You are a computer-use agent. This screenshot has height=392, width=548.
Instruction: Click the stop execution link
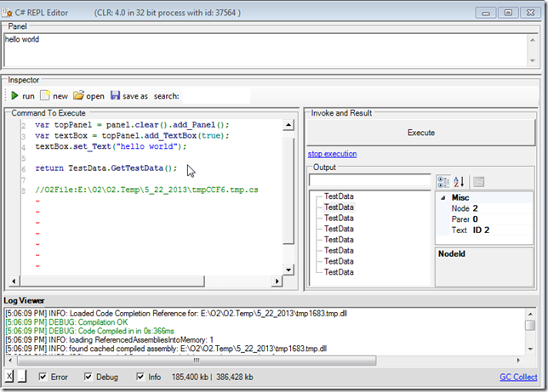[332, 154]
